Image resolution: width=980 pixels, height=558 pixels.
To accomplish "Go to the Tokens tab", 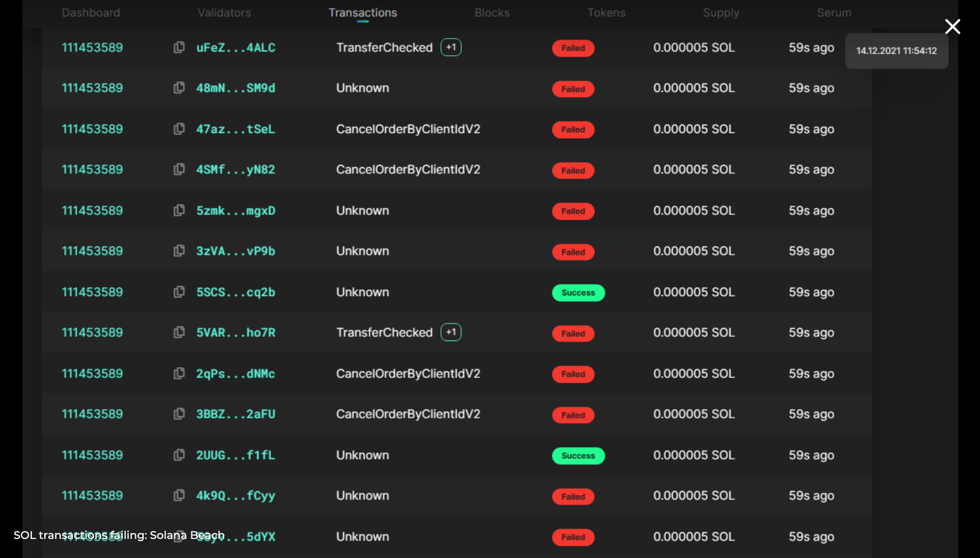I will point(606,13).
